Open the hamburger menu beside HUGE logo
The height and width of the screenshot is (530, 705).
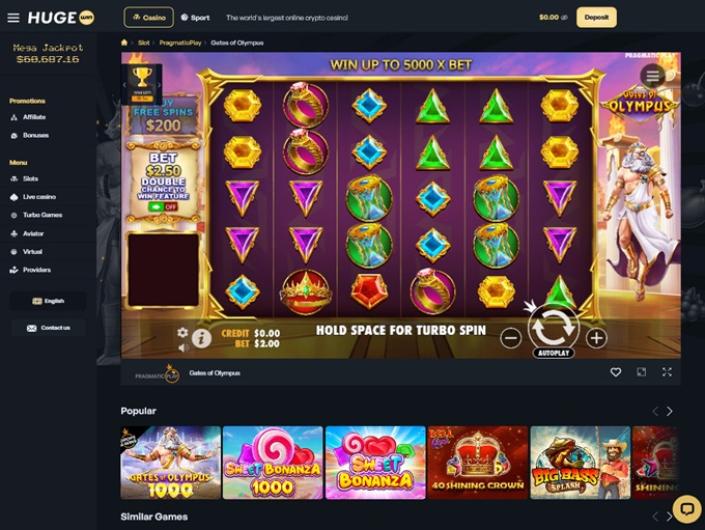point(13,18)
